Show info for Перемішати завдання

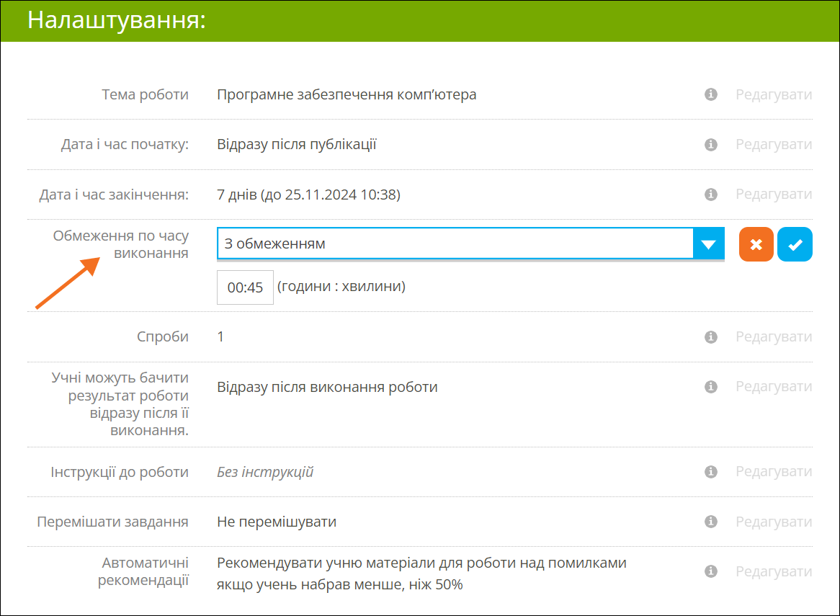point(711,522)
